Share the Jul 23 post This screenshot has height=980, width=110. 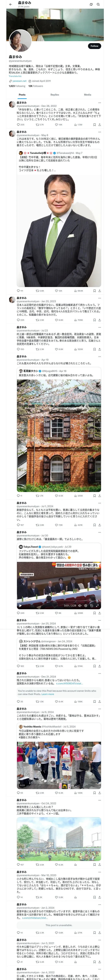coord(99,349)
